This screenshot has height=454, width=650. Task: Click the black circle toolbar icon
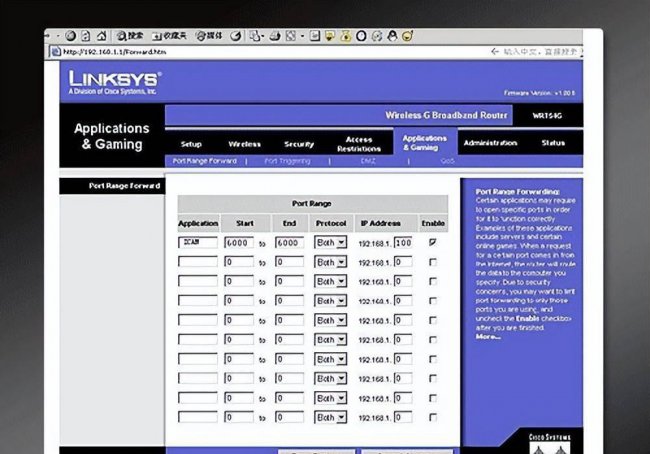tap(361, 36)
